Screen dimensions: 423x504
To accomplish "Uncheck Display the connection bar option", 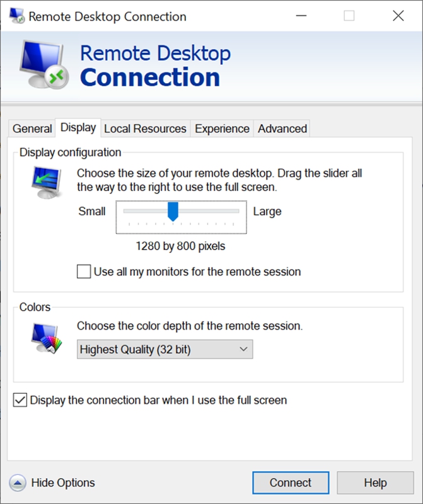I will [x=20, y=400].
